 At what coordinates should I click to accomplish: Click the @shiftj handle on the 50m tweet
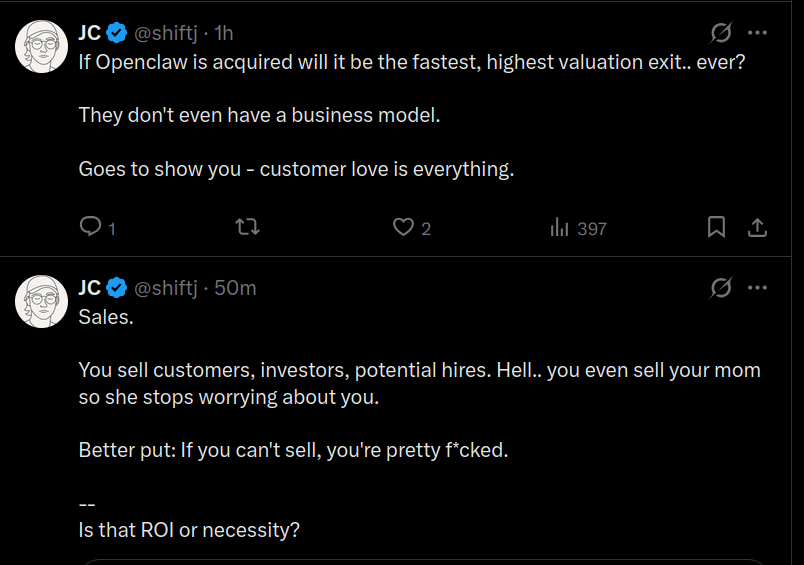click(165, 288)
